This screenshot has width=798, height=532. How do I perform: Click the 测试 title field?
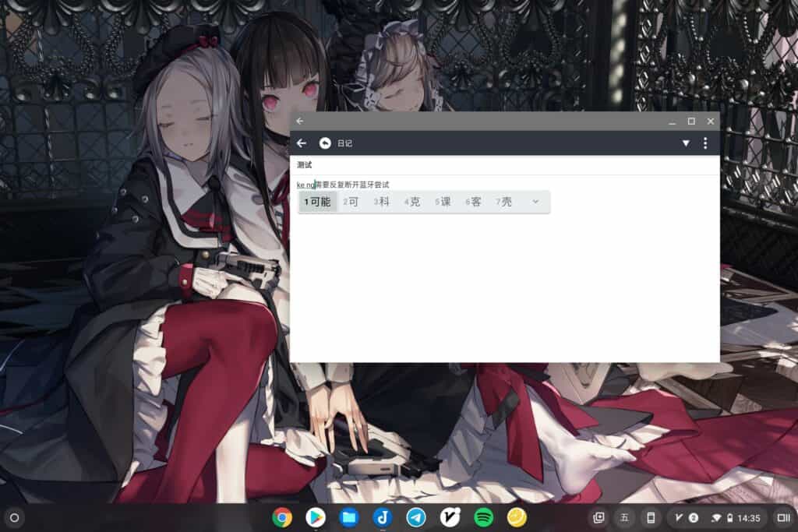[504, 165]
